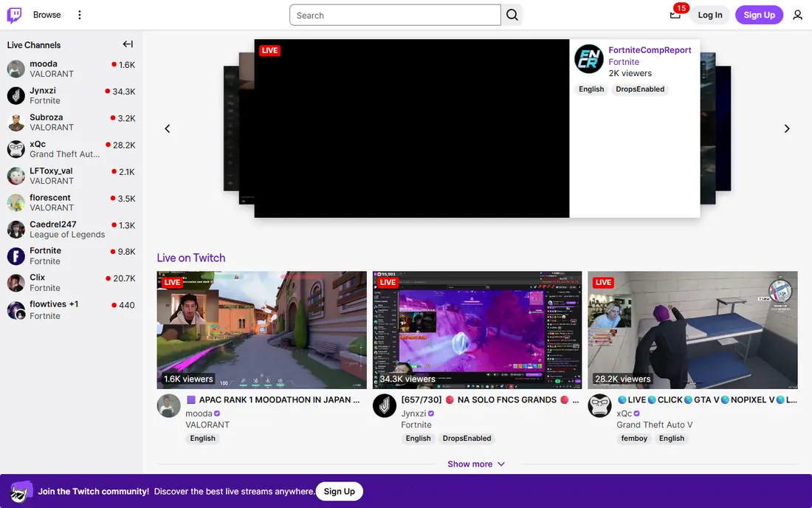Click DropsEnabled tag under Jynxzi's stream
Image resolution: width=812 pixels, height=508 pixels.
(x=467, y=438)
